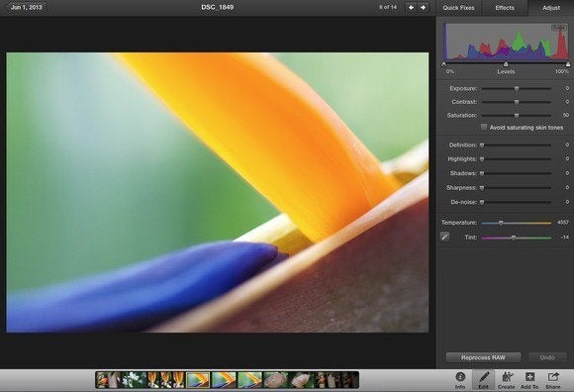The height and width of the screenshot is (392, 574).
Task: Select the highlighted thumbnail in the filmstrip
Action: pyautogui.click(x=198, y=379)
